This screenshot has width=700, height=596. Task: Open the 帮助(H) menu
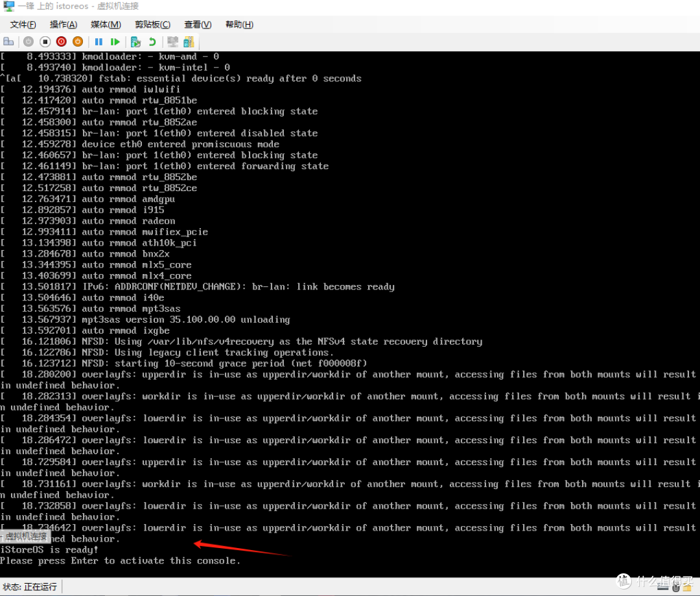(239, 25)
